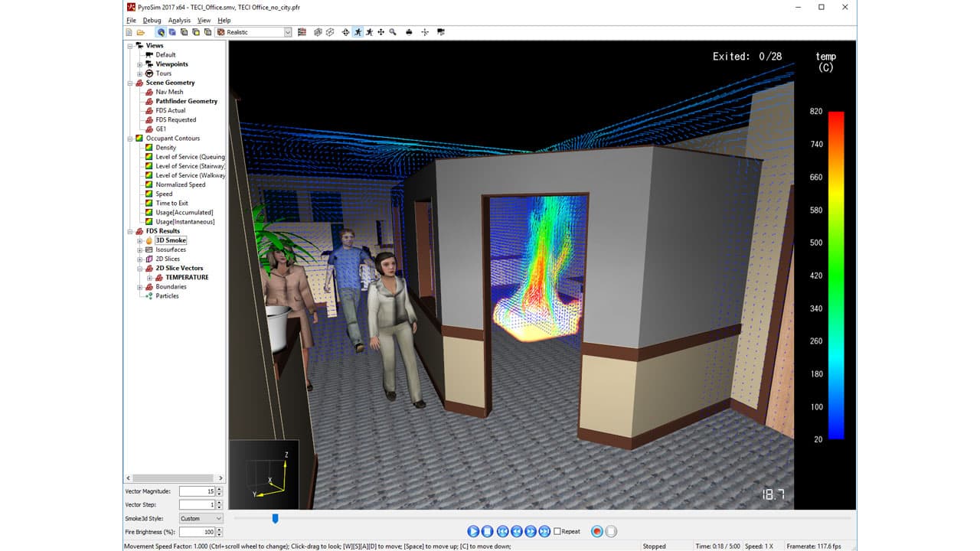Select the orbit/rotate view icon
The image size is (980, 551).
click(345, 31)
